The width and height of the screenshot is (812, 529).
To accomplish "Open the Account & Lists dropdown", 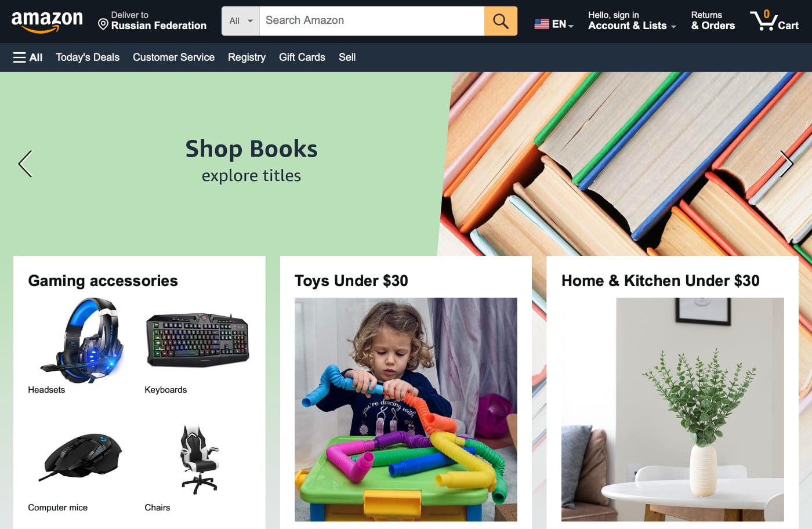I will click(x=632, y=20).
